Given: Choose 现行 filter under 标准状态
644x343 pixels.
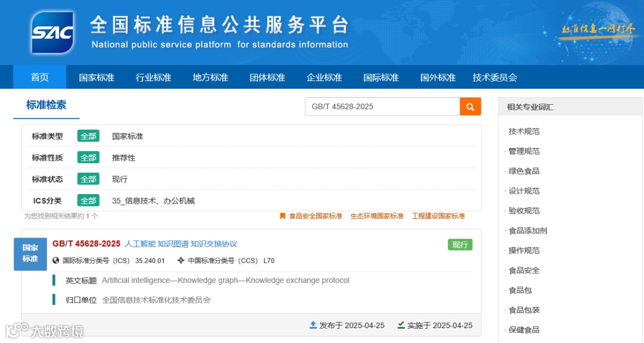Looking at the screenshot, I should coord(119,179).
